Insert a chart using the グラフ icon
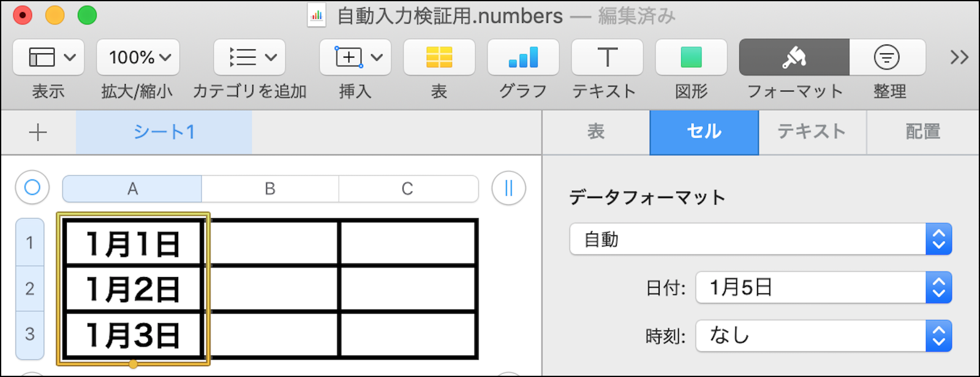Image resolution: width=980 pixels, height=377 pixels. coord(523,57)
